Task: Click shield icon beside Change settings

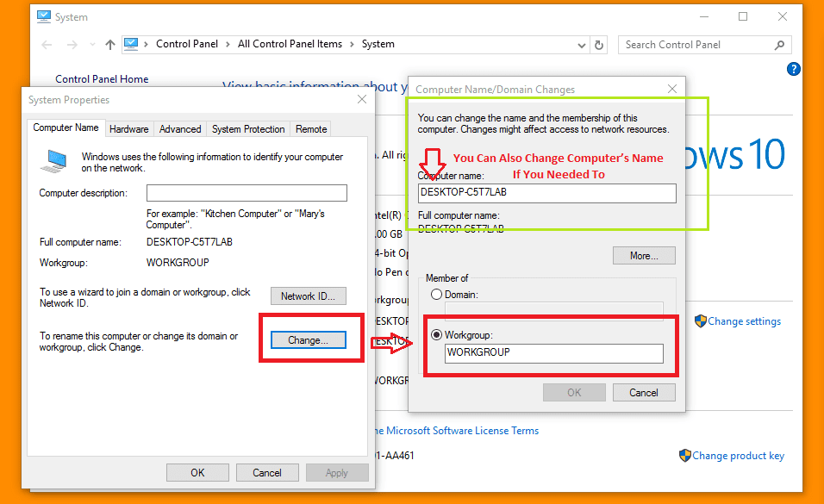Action: click(x=700, y=321)
